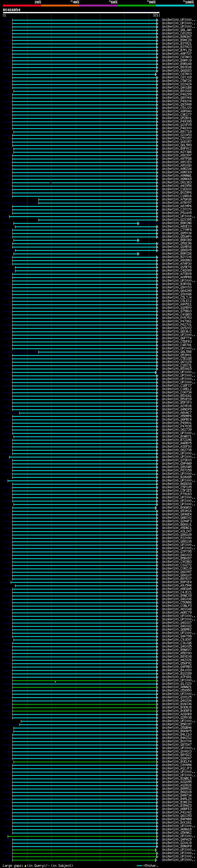Click the cyan ~100% identity scale segment

click(x=175, y=6)
